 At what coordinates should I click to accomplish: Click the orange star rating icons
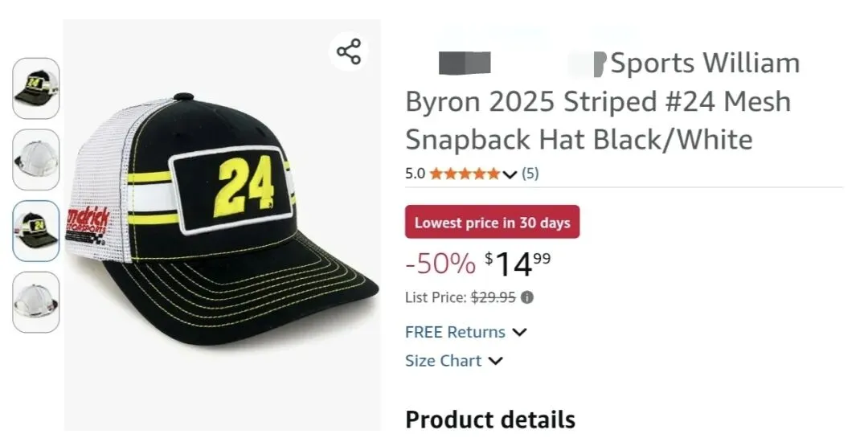[464, 174]
